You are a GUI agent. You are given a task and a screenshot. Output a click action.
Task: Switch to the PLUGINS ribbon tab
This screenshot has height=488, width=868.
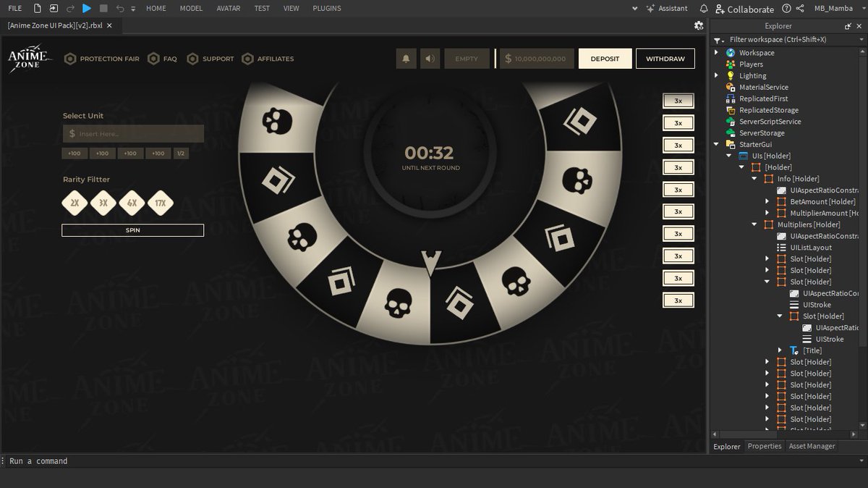[x=327, y=9]
